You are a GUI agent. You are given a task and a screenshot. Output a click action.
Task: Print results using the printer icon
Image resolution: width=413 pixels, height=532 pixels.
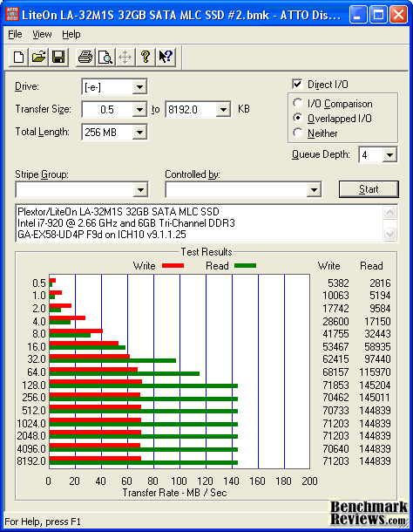click(85, 57)
